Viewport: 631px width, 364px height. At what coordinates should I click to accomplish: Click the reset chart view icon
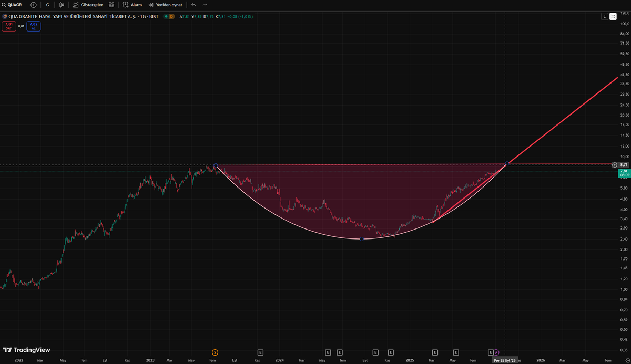pyautogui.click(x=613, y=17)
